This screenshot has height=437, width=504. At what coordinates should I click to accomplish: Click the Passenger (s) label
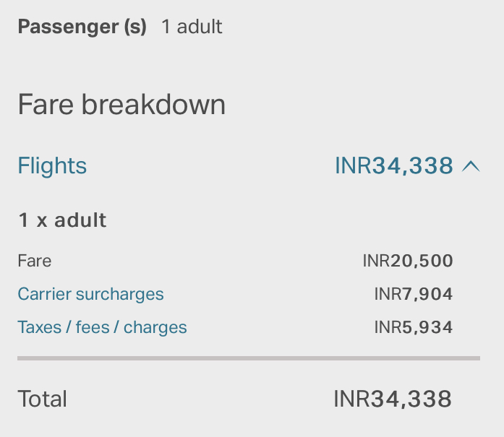coord(82,27)
